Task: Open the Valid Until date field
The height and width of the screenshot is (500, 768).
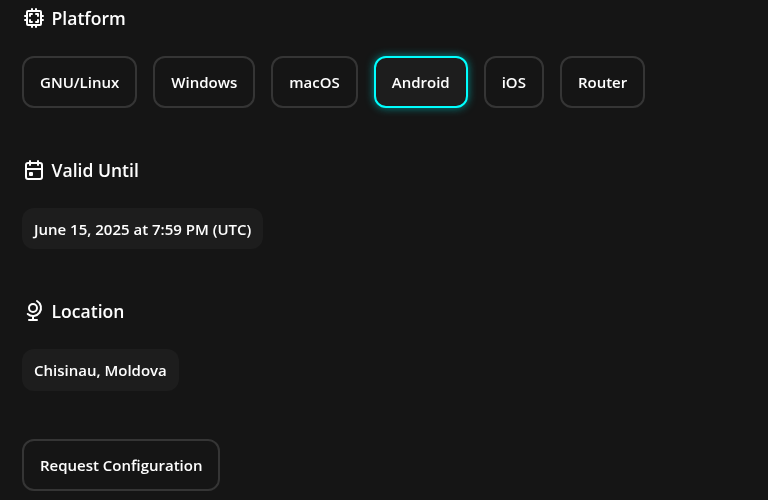Action: pyautogui.click(x=143, y=229)
